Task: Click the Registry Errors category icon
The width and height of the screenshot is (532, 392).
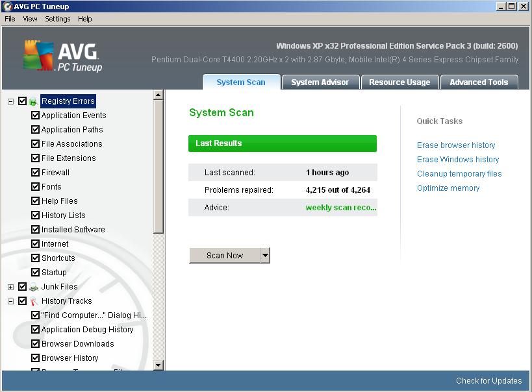Action: pos(33,101)
